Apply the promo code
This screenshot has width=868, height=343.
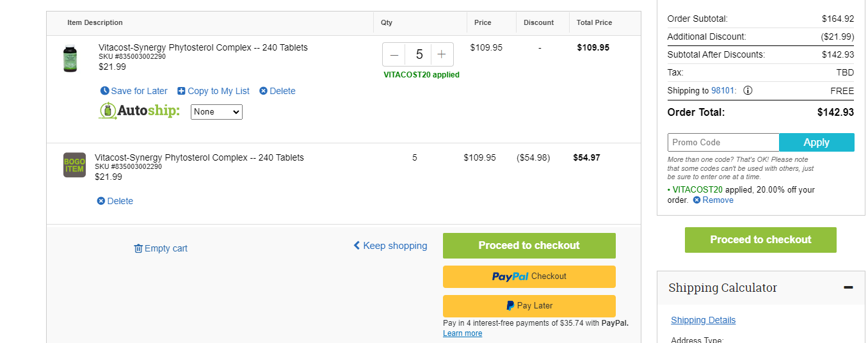(x=817, y=142)
